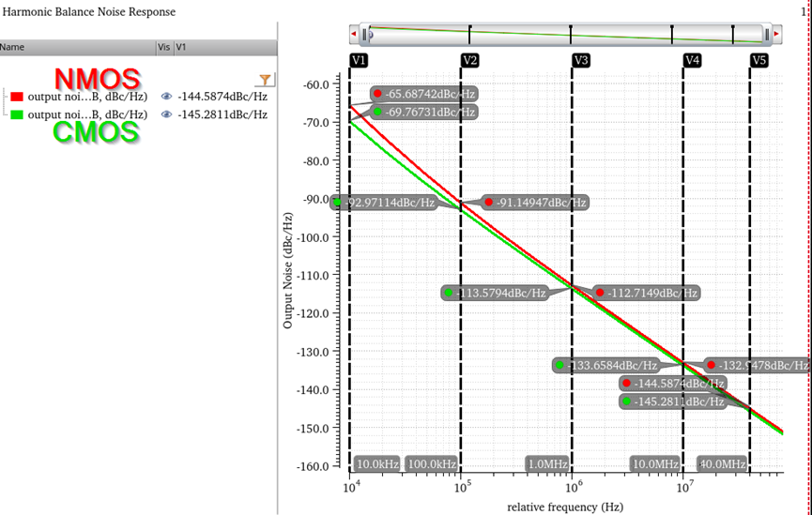Viewport: 812px width, 515px height.
Task: Select the V2 vertical marker label
Action: (469, 60)
